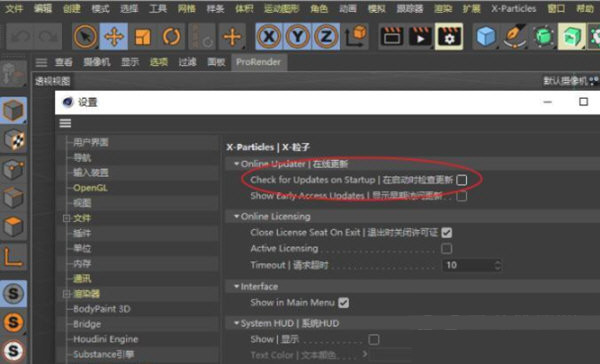Switch to the ProRender tab
Image resolution: width=600 pixels, height=364 pixels.
click(x=258, y=62)
